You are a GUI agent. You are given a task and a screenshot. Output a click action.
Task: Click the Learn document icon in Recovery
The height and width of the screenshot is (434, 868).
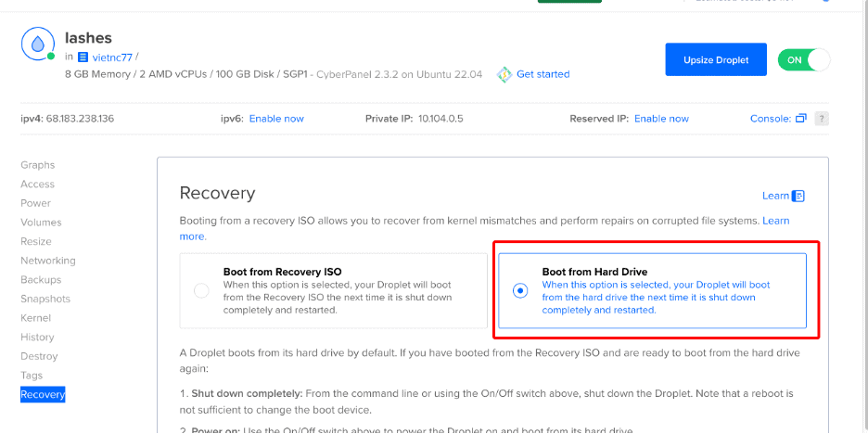798,196
